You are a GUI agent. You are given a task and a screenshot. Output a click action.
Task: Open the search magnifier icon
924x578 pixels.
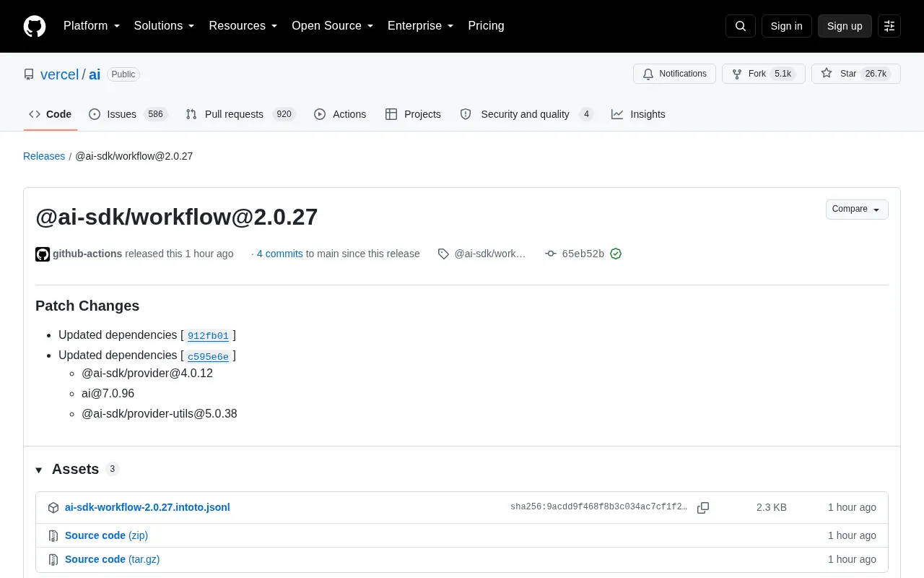click(741, 26)
